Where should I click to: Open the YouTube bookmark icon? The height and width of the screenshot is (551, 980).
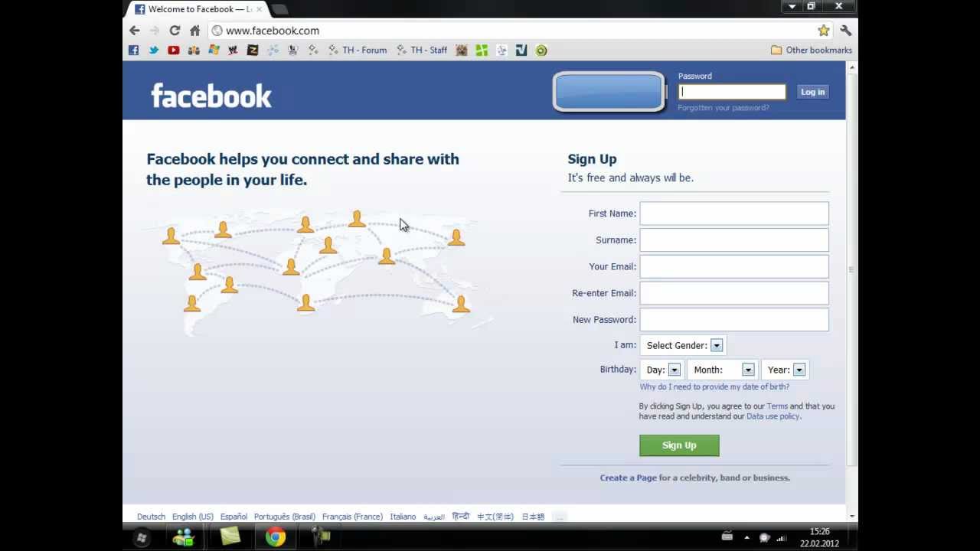point(174,51)
